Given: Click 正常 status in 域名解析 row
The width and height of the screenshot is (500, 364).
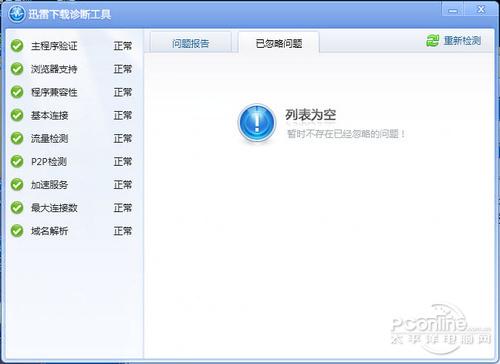Looking at the screenshot, I should pyautogui.click(x=123, y=231).
